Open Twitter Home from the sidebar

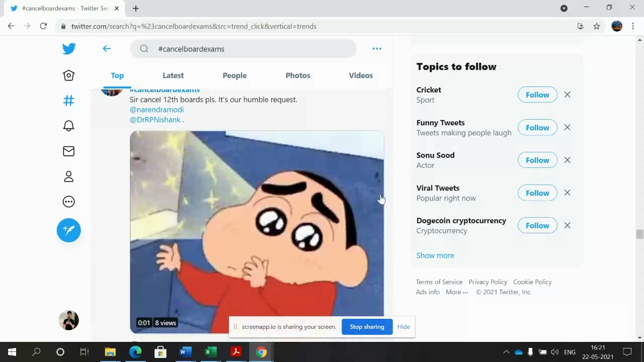tap(69, 75)
